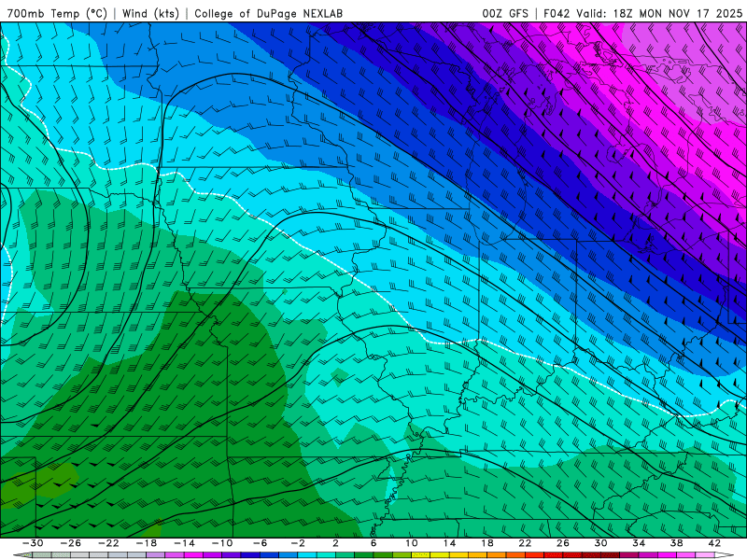Select the -26 label on the color scale
The image size is (747, 560).
tap(71, 543)
